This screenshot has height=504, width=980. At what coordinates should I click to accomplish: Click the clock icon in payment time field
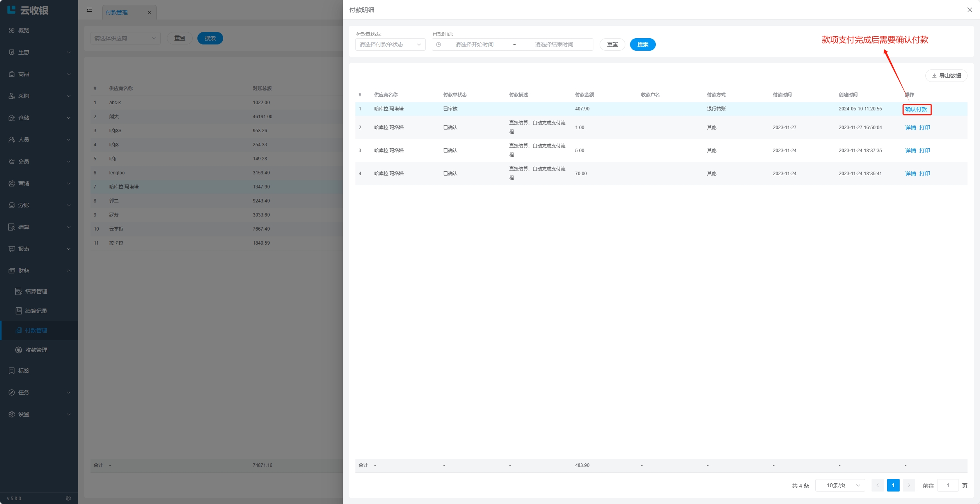439,44
